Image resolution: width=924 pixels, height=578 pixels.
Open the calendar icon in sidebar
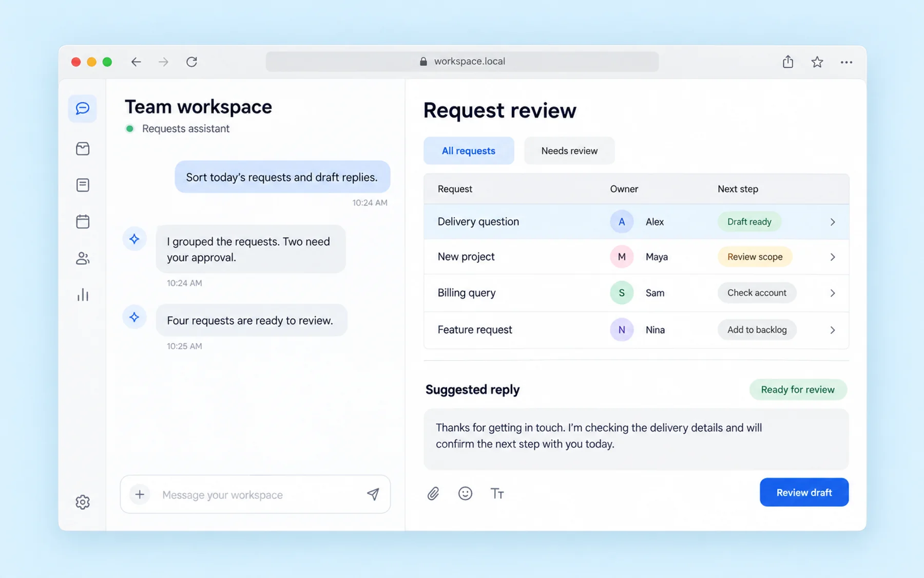pyautogui.click(x=83, y=221)
